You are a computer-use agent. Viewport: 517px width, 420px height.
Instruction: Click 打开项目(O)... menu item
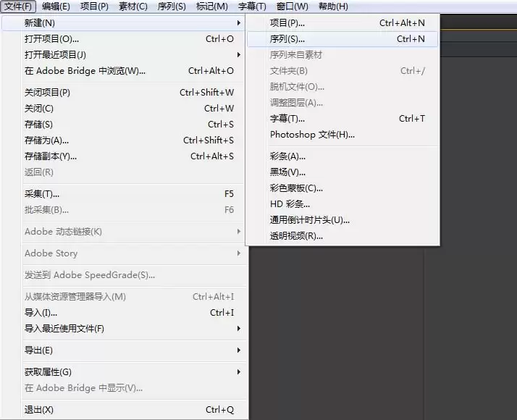[x=51, y=39]
